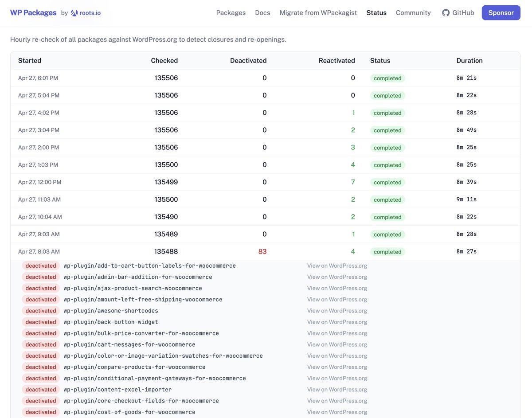532x418 pixels.
Task: View content-excel-importer on WordPress.org
Action: point(337,389)
